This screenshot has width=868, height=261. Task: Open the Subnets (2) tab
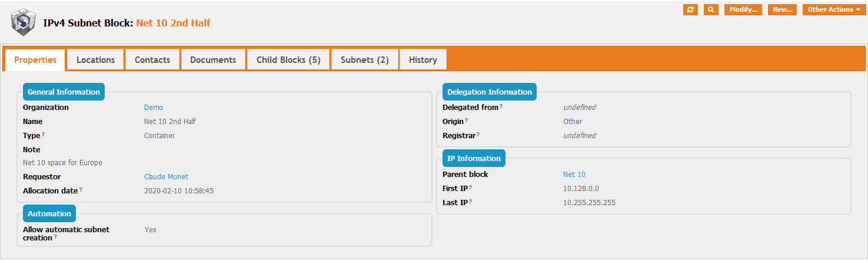(x=365, y=59)
